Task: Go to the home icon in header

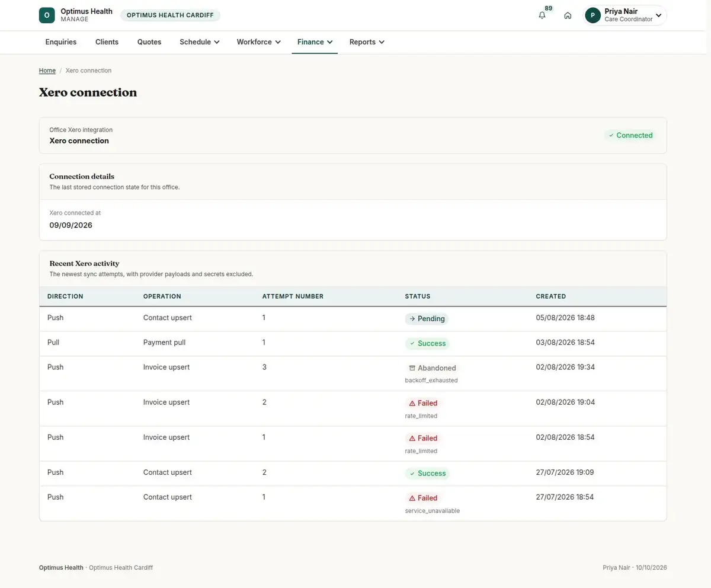Action: pyautogui.click(x=568, y=15)
